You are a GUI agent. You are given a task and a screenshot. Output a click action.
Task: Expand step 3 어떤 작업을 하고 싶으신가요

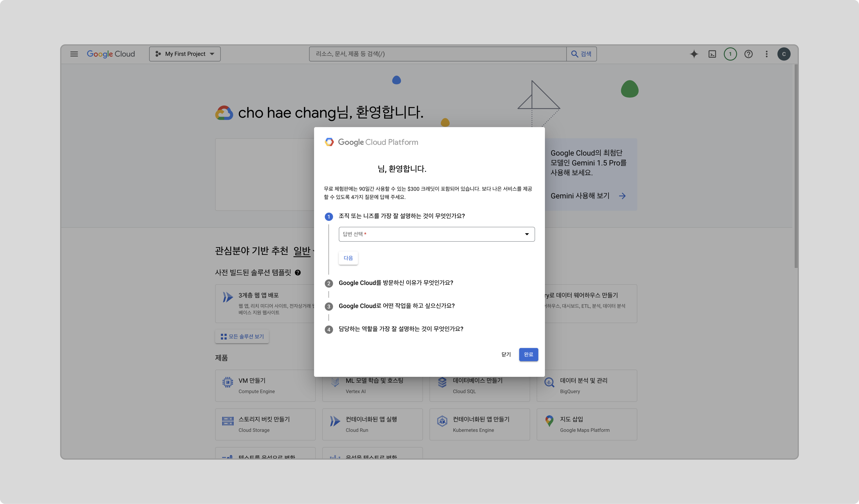coord(397,306)
